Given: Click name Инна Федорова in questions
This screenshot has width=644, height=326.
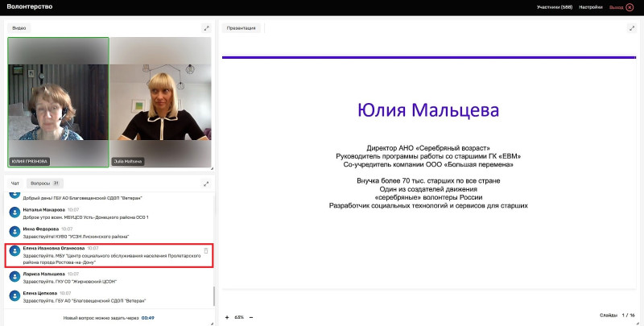Looking at the screenshot, I should (x=41, y=229).
